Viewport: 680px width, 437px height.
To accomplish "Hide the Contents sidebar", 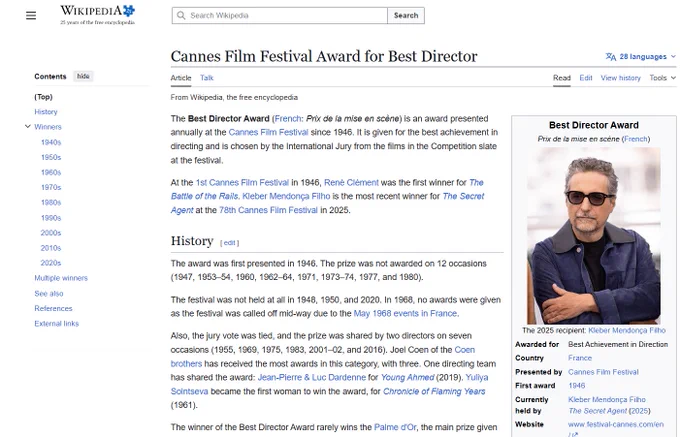I will click(x=83, y=76).
